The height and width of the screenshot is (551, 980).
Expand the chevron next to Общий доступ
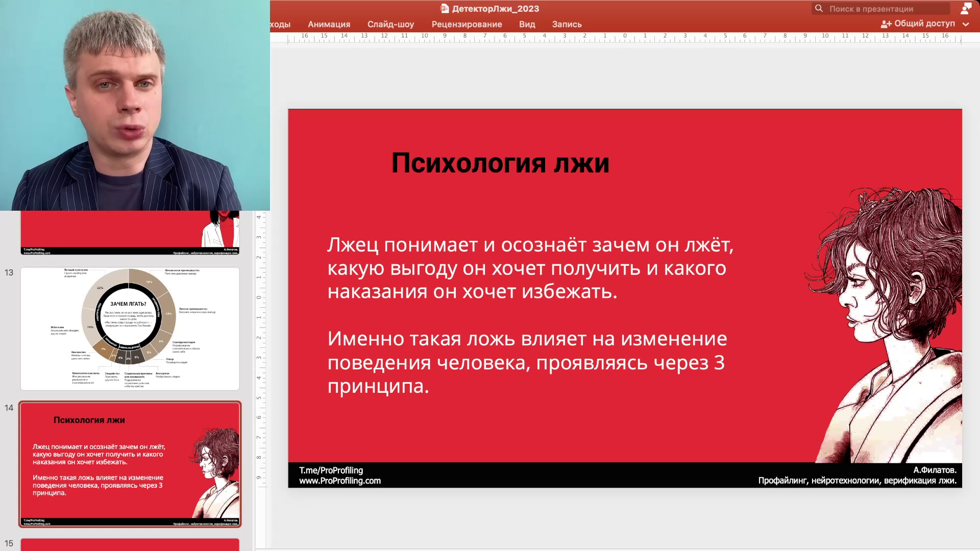point(966,24)
